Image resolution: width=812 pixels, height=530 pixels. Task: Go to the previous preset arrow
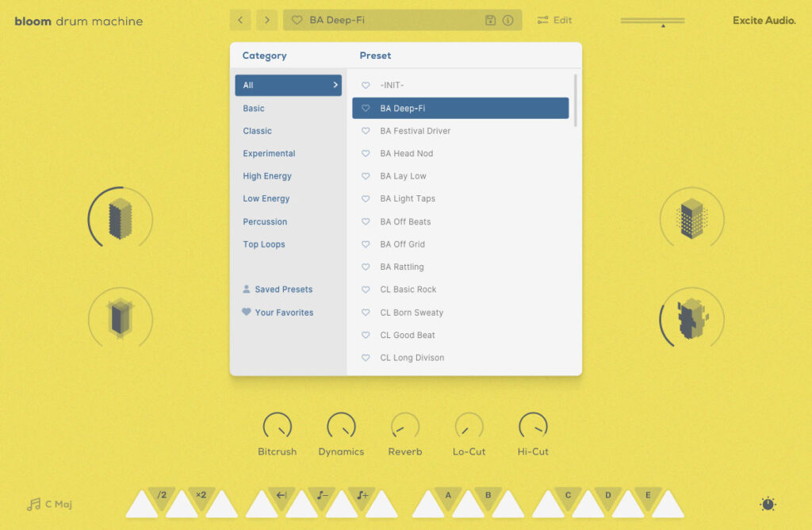240,20
